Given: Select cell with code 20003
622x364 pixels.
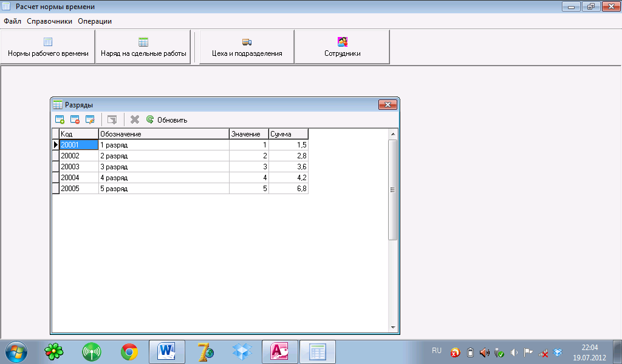Looking at the screenshot, I should 79,167.
